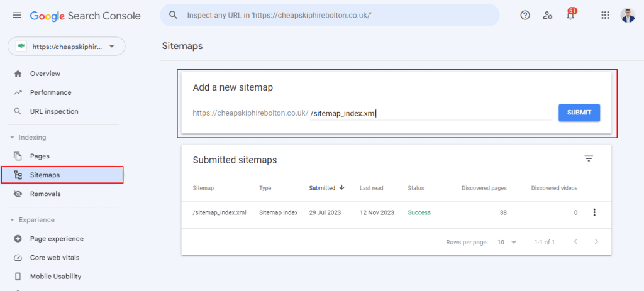
Task: Click the Performance trend icon
Action: tap(18, 93)
